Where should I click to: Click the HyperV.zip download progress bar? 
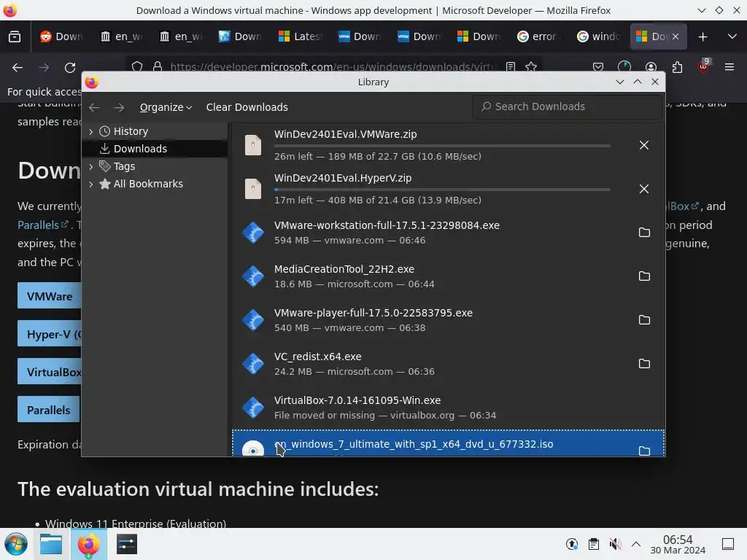pos(442,190)
